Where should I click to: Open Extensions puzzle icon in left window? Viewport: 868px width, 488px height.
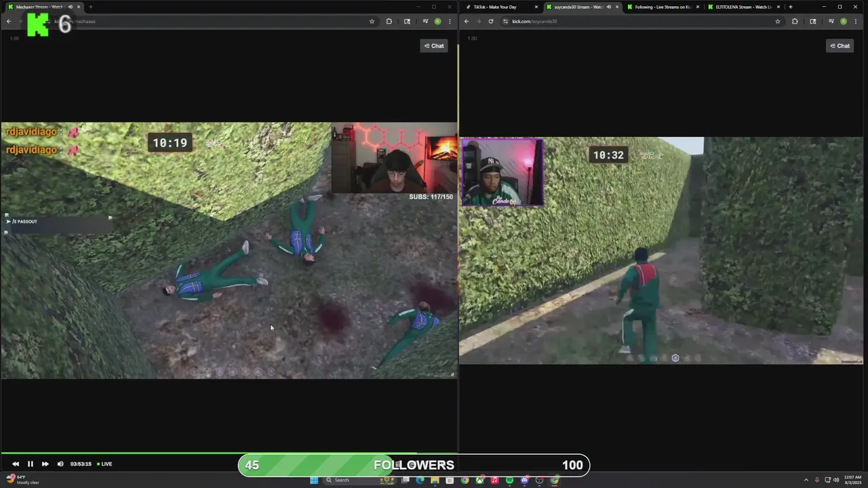[389, 21]
